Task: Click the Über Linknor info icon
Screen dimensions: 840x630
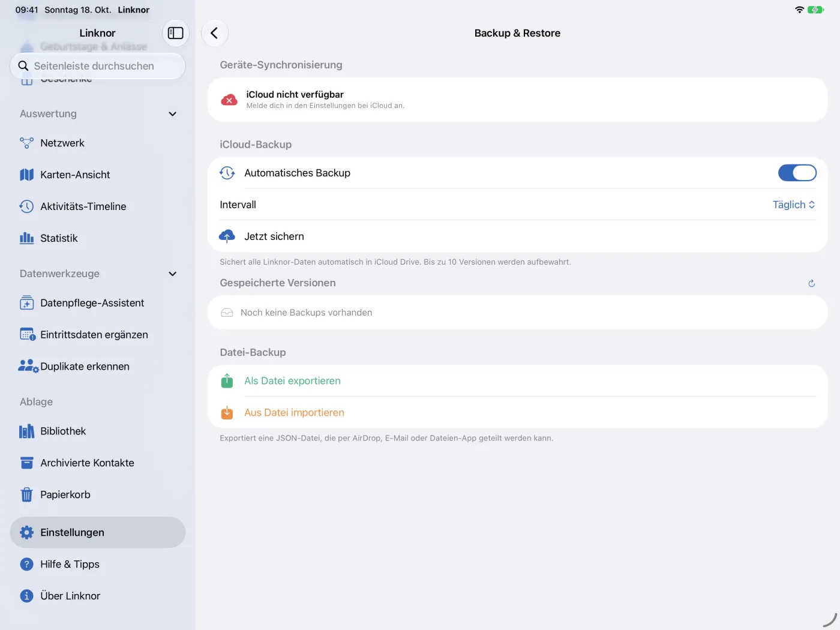Action: (x=26, y=596)
